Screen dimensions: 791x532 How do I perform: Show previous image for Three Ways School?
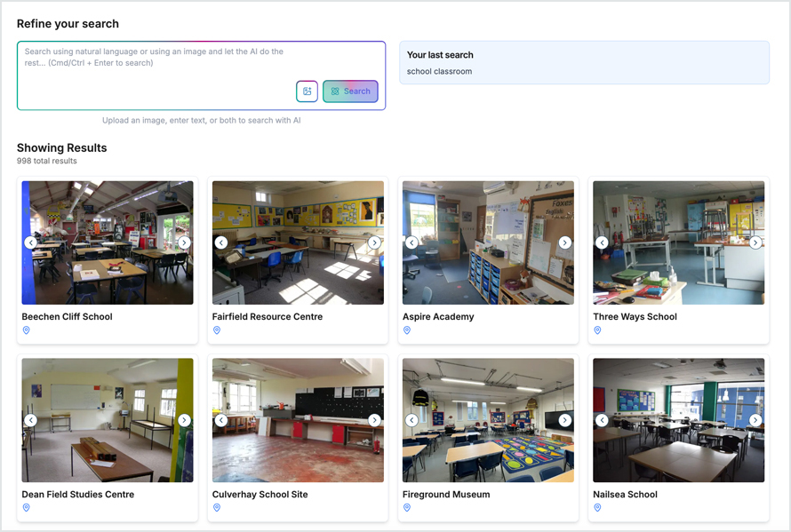coord(602,242)
